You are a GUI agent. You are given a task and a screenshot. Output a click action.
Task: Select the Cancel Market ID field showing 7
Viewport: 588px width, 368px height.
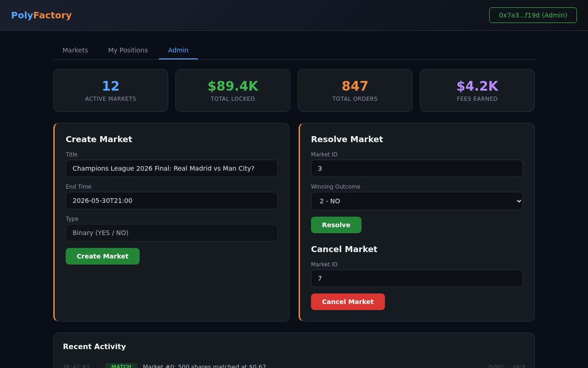tap(417, 278)
